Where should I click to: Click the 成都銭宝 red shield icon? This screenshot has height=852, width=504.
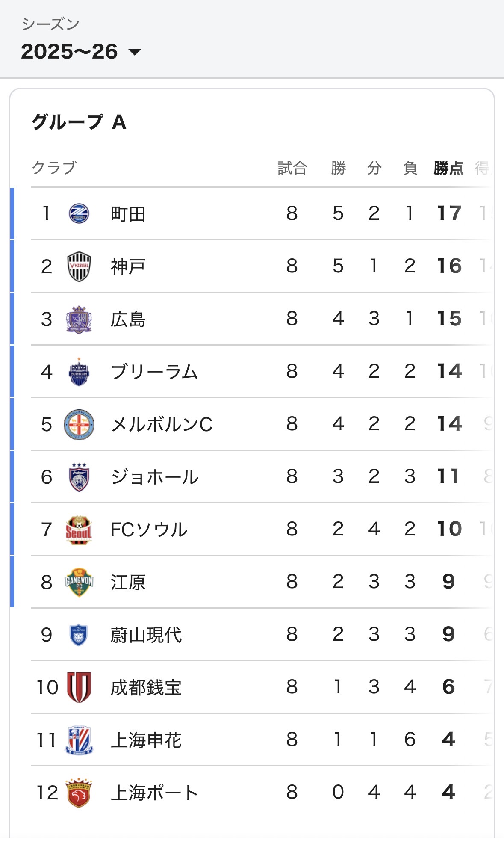79,688
